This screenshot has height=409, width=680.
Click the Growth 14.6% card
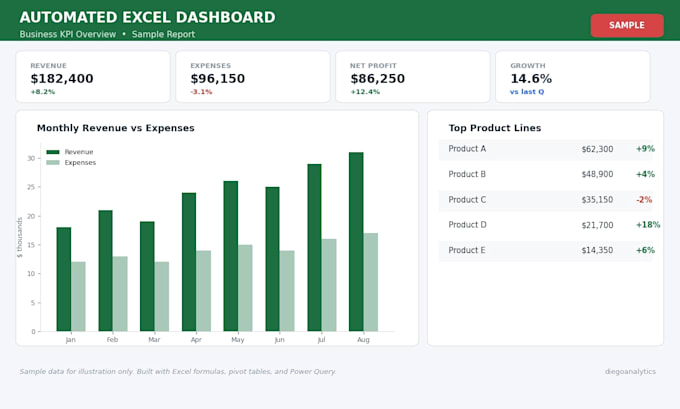click(573, 77)
